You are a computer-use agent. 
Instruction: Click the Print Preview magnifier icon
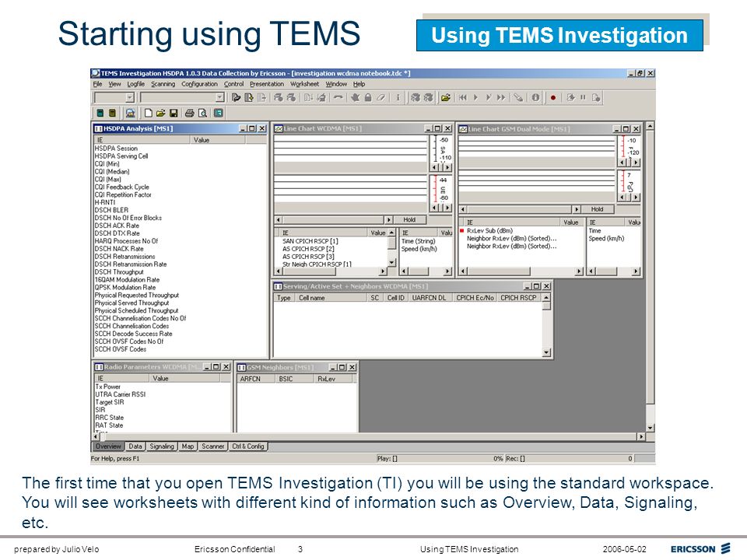(202, 113)
